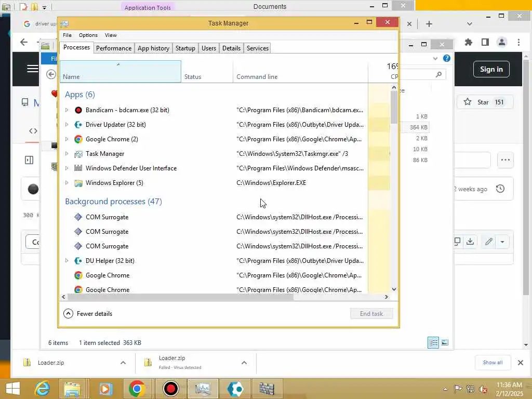Click the Chrome profile avatar icon
The image size is (532, 399).
tap(502, 43)
